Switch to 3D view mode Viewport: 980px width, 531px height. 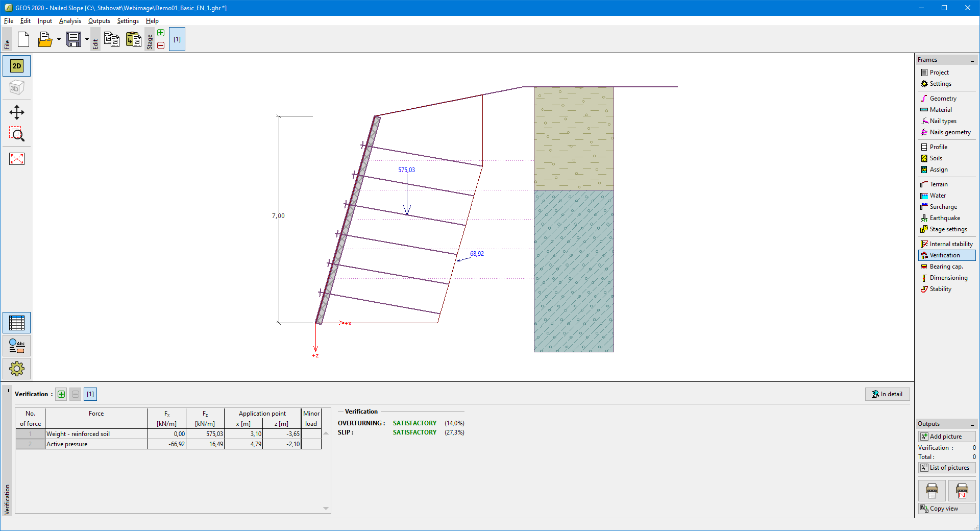(x=17, y=88)
